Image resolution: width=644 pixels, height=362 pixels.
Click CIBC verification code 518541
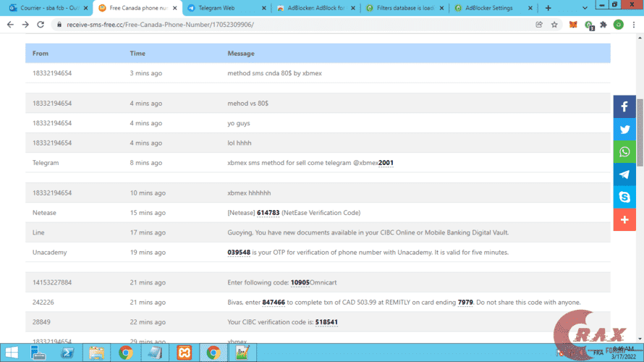326,322
